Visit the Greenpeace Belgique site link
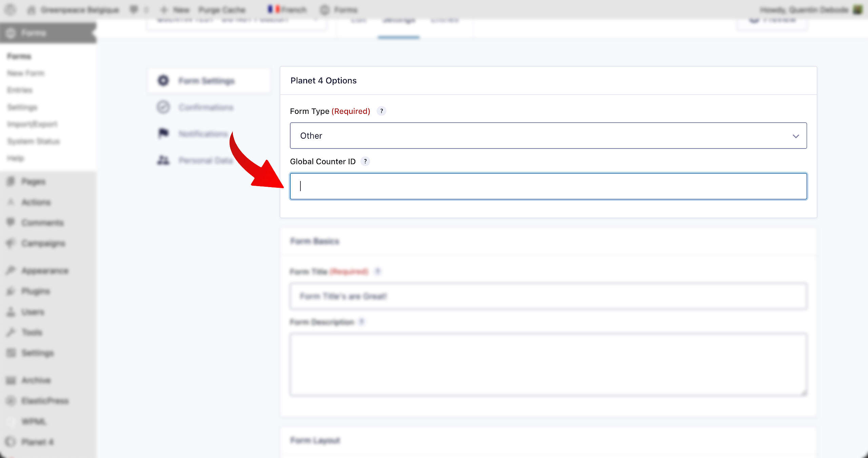 pyautogui.click(x=74, y=10)
